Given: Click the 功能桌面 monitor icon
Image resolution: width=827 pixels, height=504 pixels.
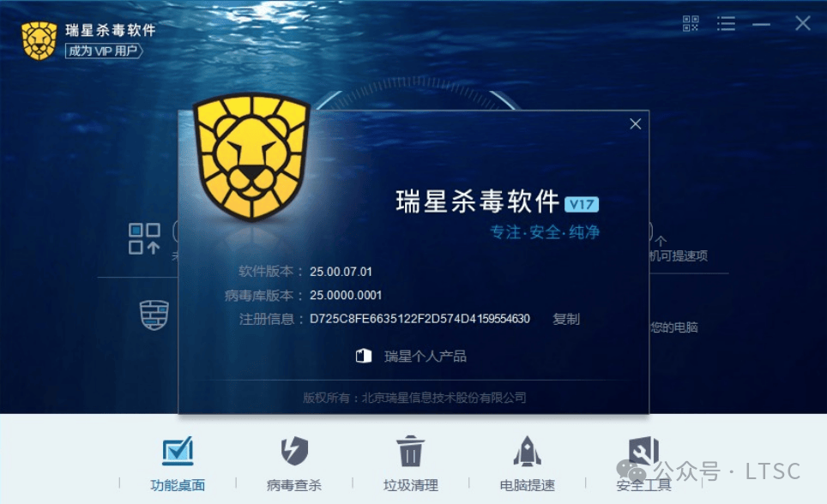Looking at the screenshot, I should click(178, 451).
